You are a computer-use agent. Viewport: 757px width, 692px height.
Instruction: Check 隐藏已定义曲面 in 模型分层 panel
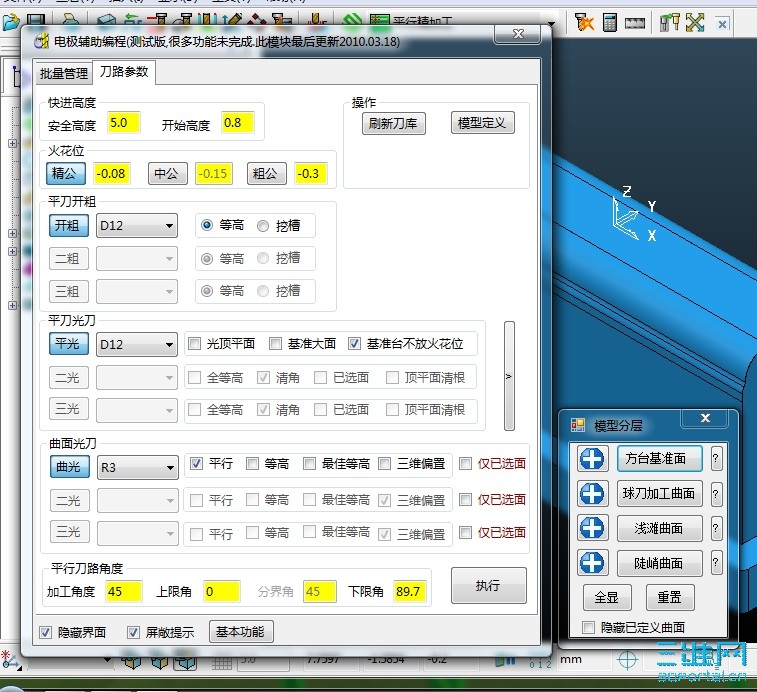(589, 627)
